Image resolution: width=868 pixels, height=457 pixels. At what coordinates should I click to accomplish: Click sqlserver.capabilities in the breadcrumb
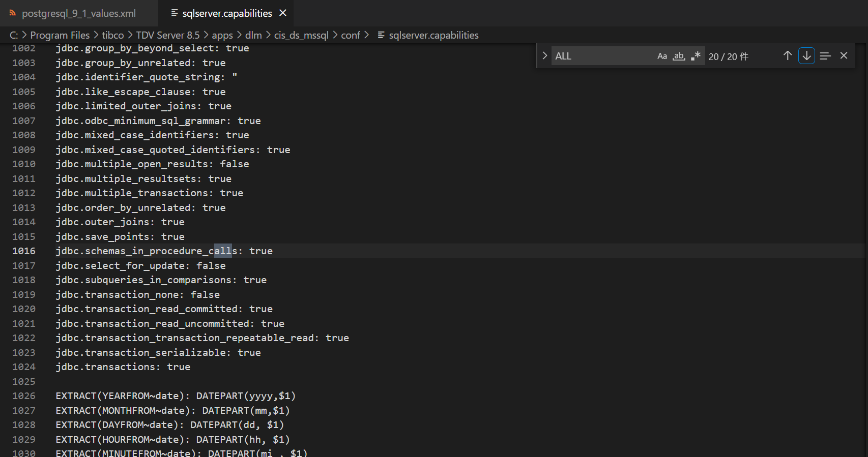(433, 35)
